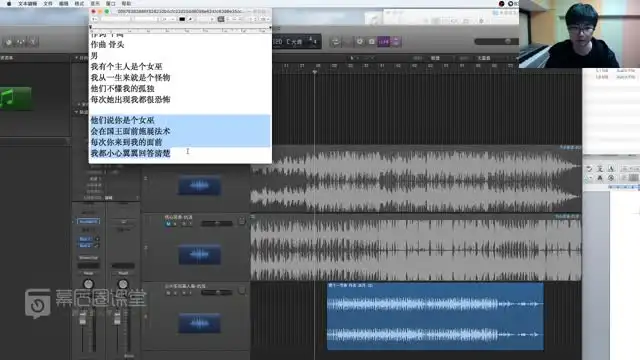640x360 pixels.
Task: Click pan knob of third track
Action: pyautogui.click(x=242, y=291)
